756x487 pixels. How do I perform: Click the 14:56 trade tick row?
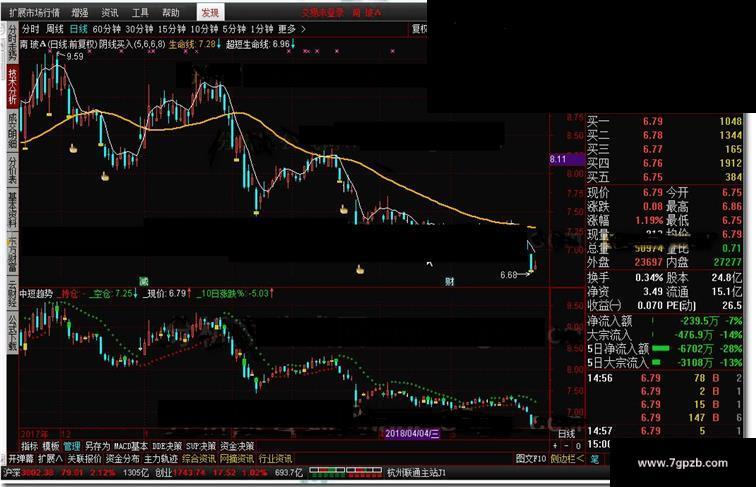coord(664,378)
